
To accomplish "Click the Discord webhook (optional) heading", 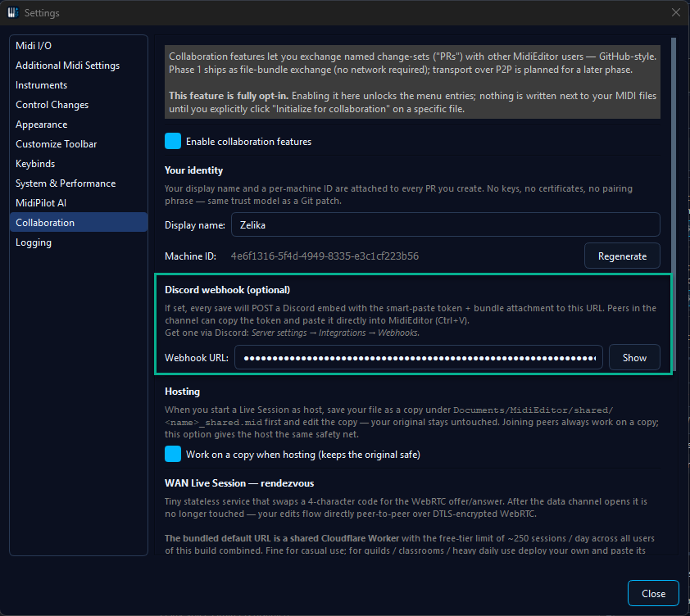I will pos(227,290).
